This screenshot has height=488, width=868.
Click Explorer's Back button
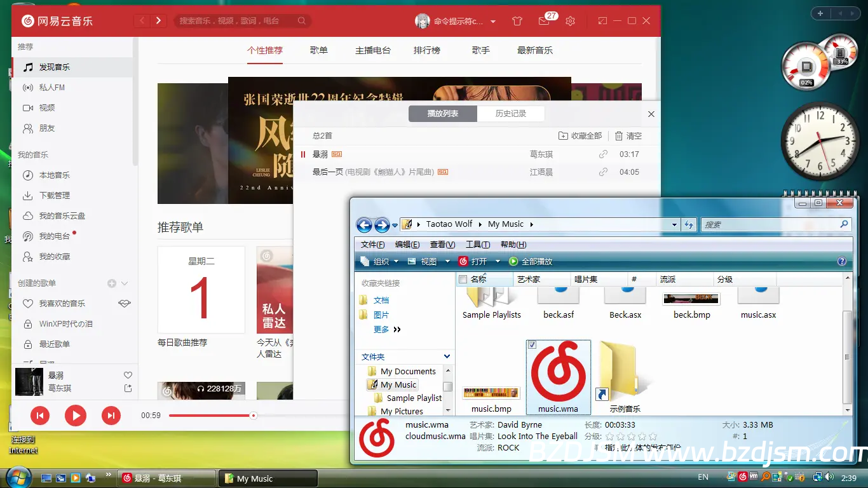tap(364, 224)
